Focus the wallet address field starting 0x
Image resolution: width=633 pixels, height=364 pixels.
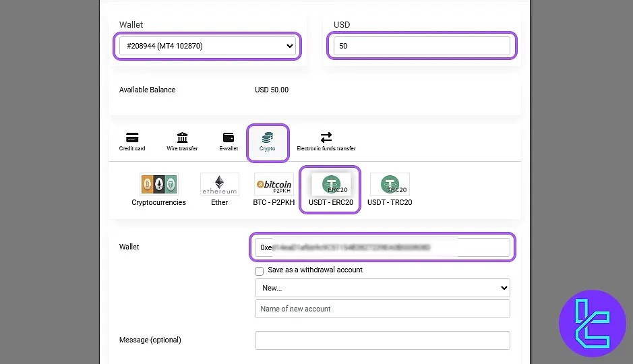[x=382, y=247]
